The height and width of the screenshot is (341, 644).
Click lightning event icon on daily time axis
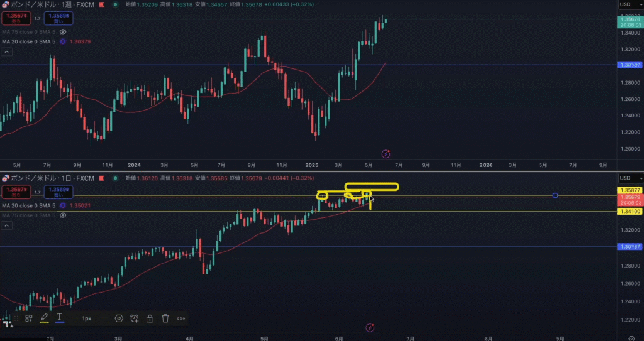click(370, 327)
